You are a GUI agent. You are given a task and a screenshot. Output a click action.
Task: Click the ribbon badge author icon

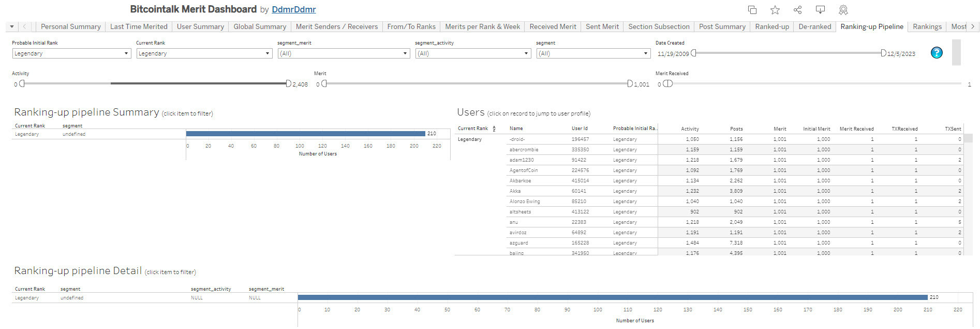point(843,10)
